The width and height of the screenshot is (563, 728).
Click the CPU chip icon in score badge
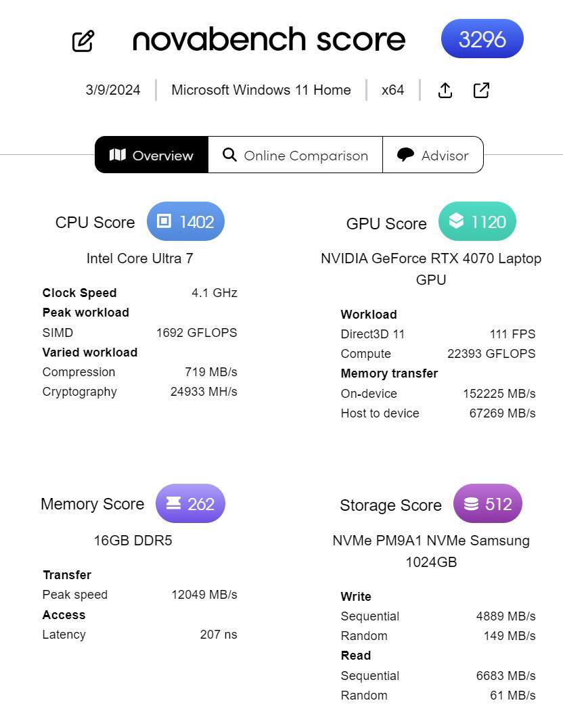[164, 221]
